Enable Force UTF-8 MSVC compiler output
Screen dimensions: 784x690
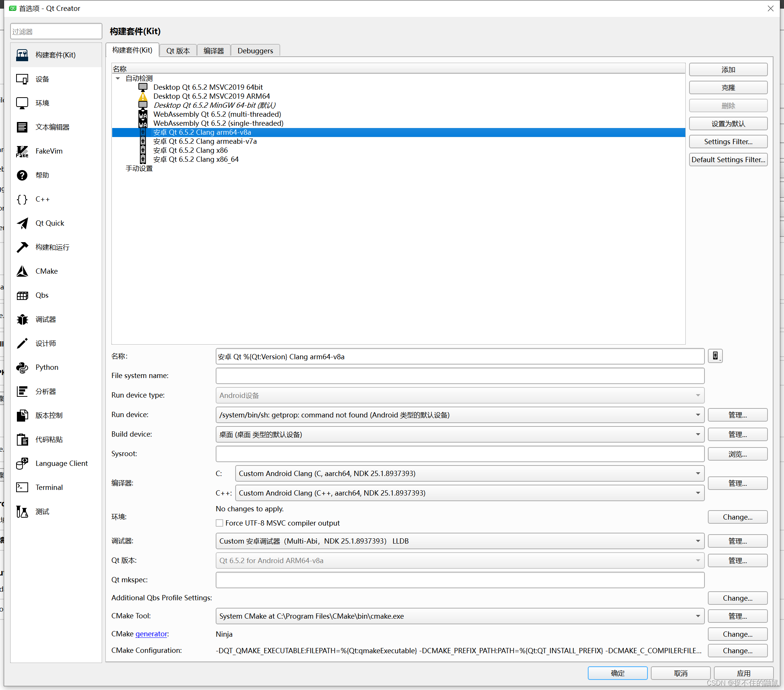pyautogui.click(x=219, y=523)
